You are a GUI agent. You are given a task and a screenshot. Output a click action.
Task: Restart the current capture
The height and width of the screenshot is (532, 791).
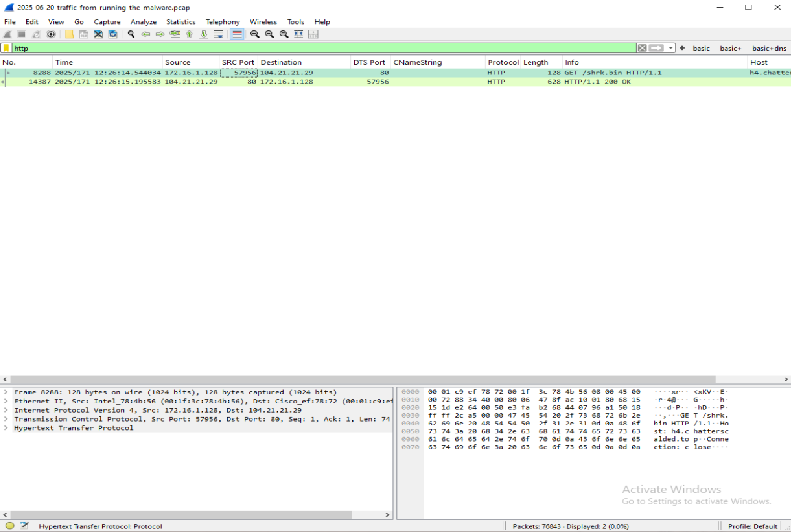pos(36,34)
